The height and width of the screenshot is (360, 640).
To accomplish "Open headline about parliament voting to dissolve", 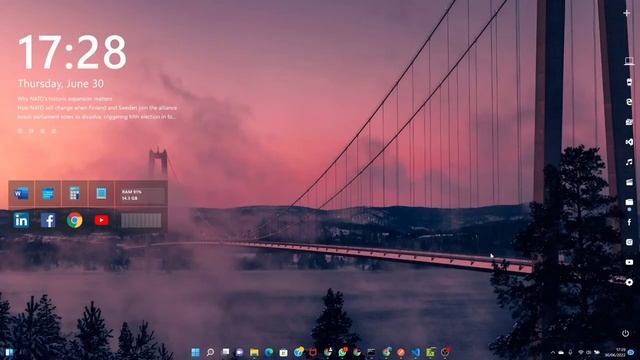I will point(97,117).
